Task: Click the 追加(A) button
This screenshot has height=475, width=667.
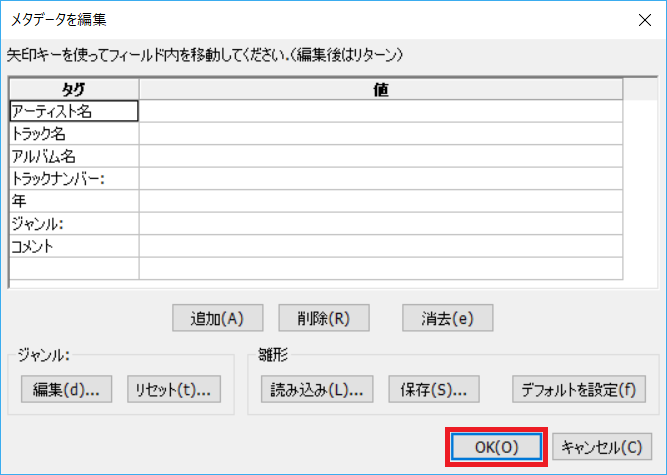Action: pyautogui.click(x=217, y=318)
